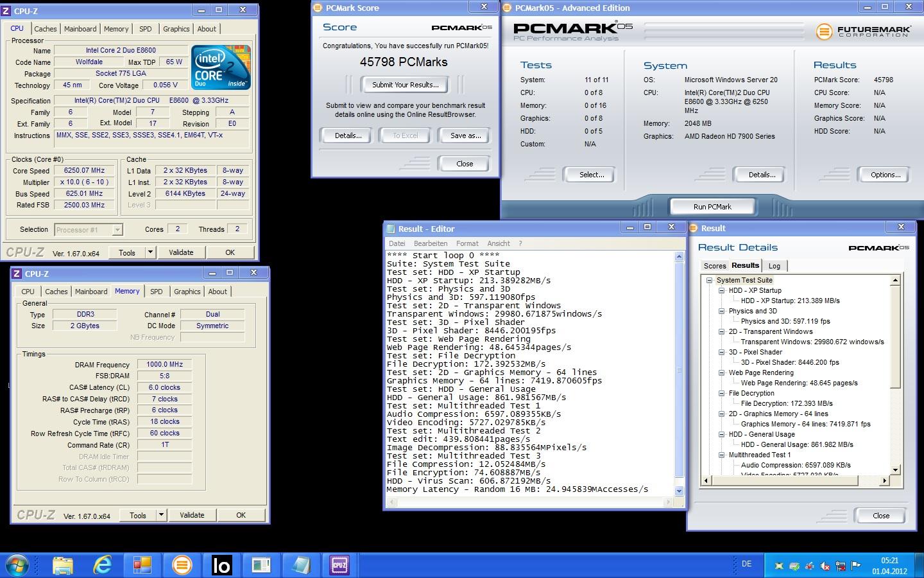Click the DRAM Frequency field showing 1000.0 MHz

(164, 365)
